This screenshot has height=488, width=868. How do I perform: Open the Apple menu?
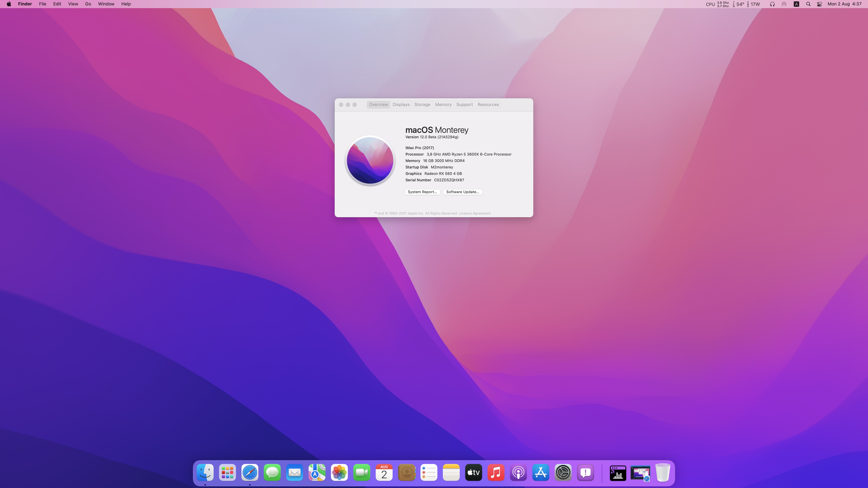click(x=9, y=4)
